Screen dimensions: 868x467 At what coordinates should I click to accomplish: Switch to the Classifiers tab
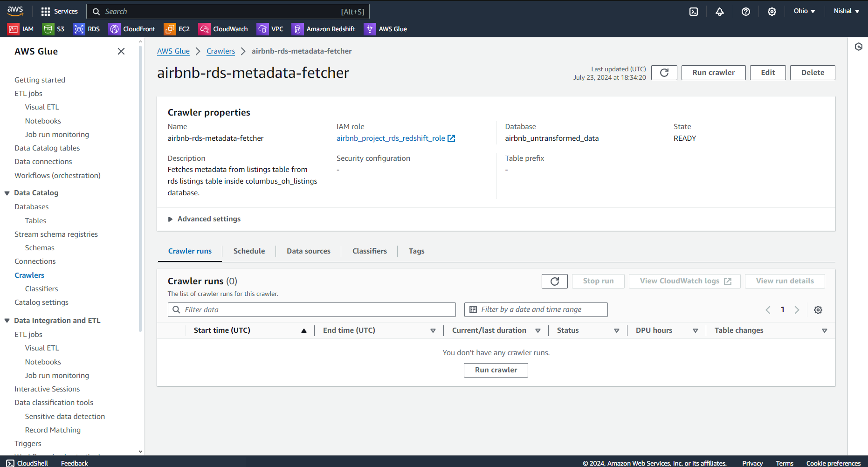point(370,251)
